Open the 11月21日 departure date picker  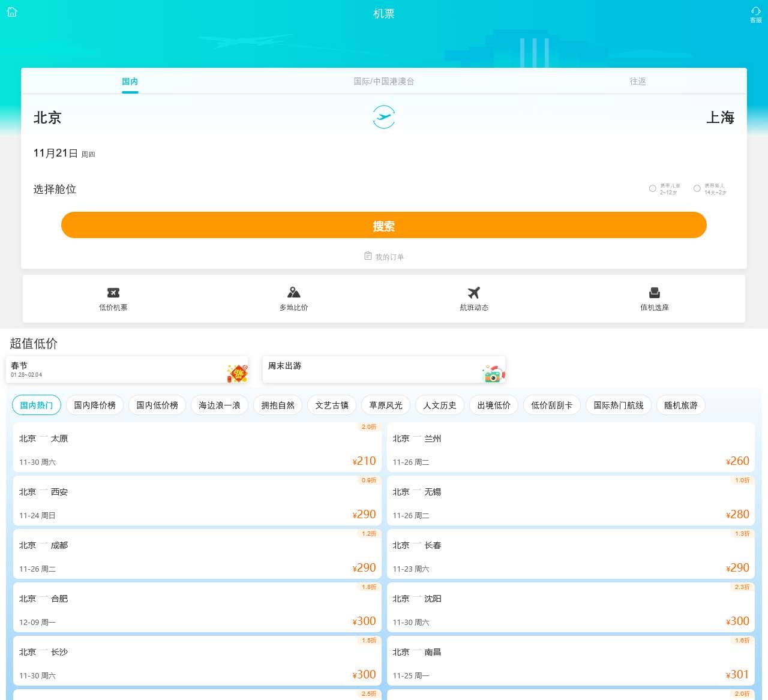[x=56, y=154]
